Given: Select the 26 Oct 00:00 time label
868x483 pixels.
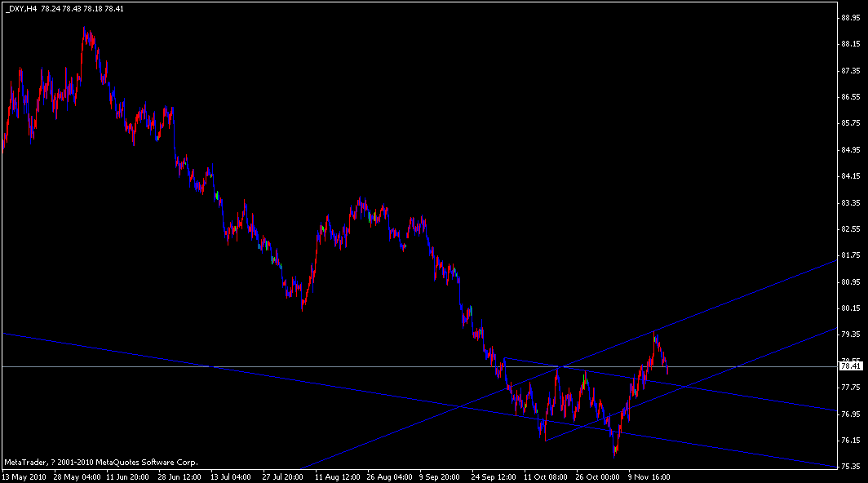Looking at the screenshot, I should point(597,477).
